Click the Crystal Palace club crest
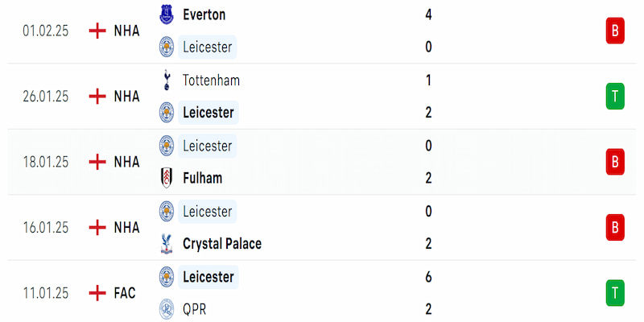The width and height of the screenshot is (644, 322). pyautogui.click(x=167, y=243)
